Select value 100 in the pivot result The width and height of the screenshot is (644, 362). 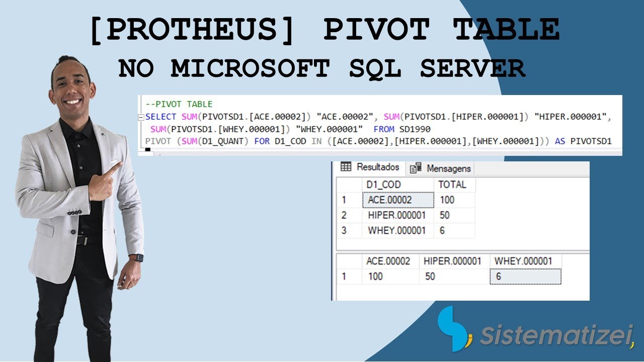(390, 277)
